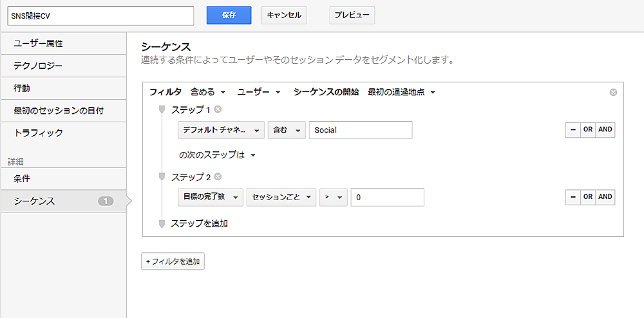Add an OR condition to Step 2
This screenshot has width=644, height=318.
pyautogui.click(x=587, y=197)
